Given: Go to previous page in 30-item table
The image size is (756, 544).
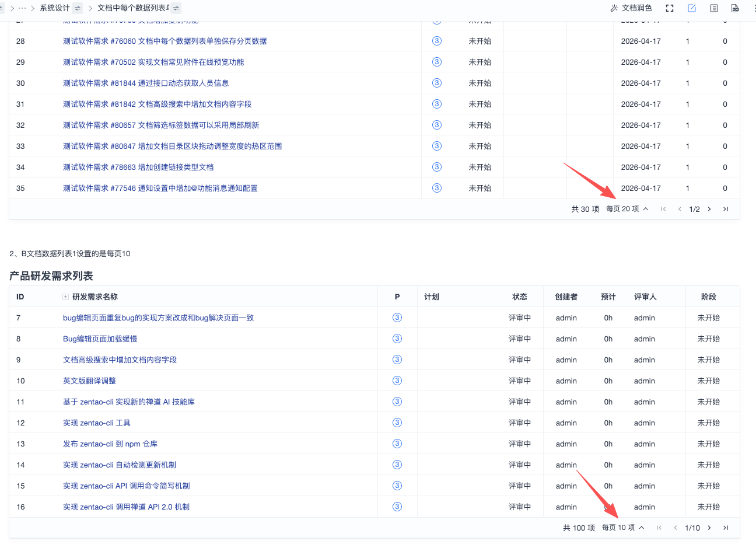Looking at the screenshot, I should 680,209.
